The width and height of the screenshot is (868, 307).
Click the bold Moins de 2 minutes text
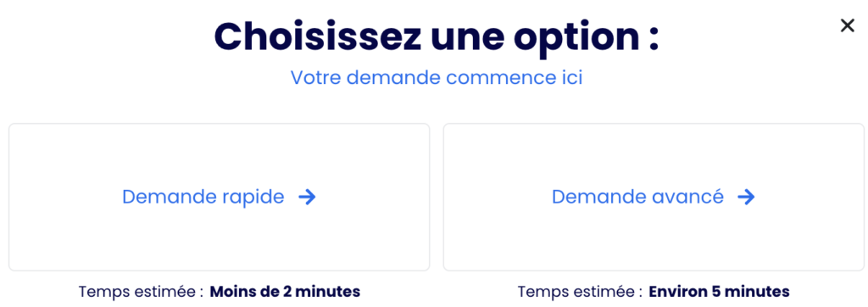285,291
